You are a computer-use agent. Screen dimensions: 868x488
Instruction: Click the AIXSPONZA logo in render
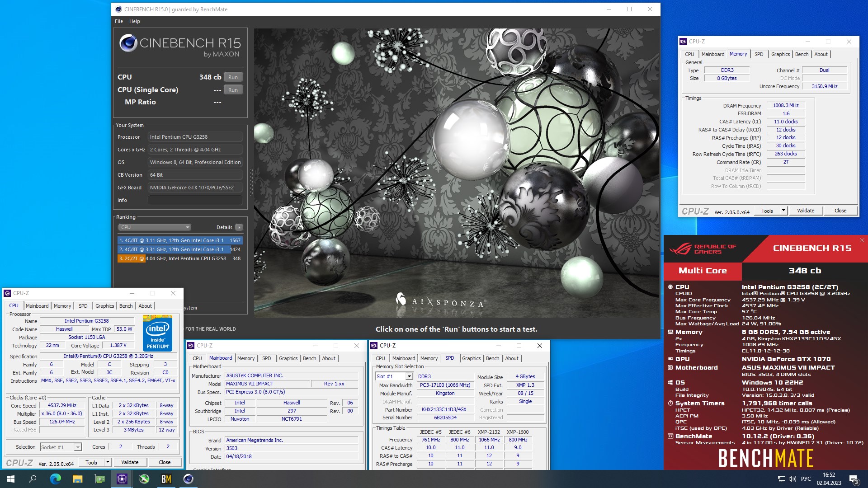(x=441, y=301)
